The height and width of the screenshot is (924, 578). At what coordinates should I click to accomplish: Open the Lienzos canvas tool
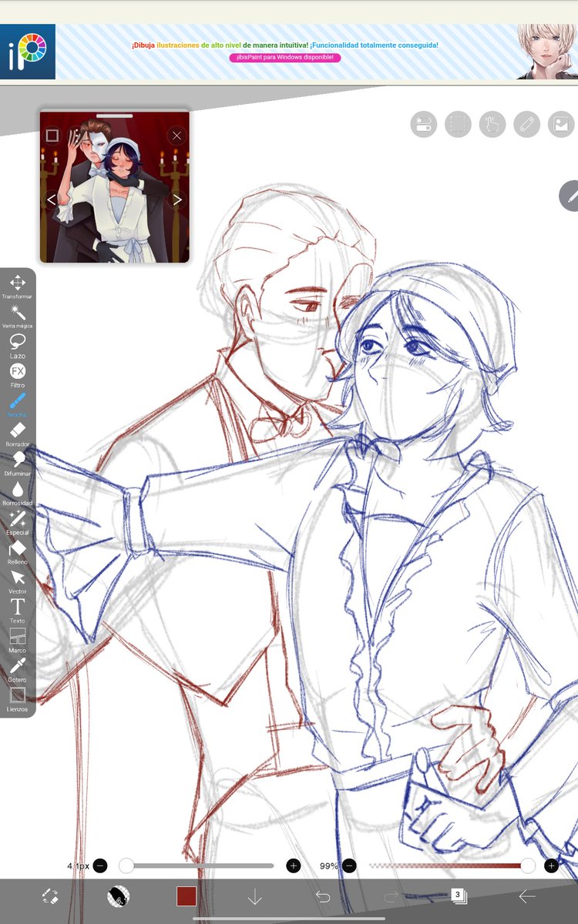click(x=18, y=699)
